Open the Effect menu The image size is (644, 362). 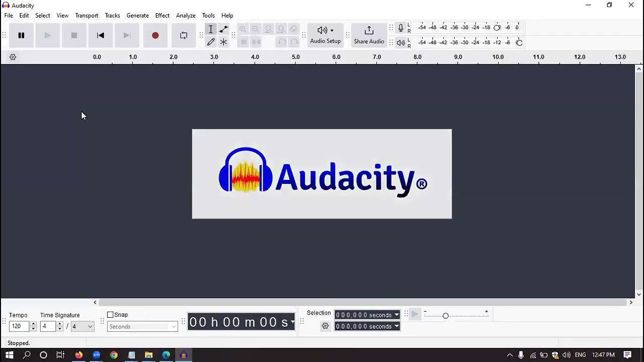coord(163,16)
